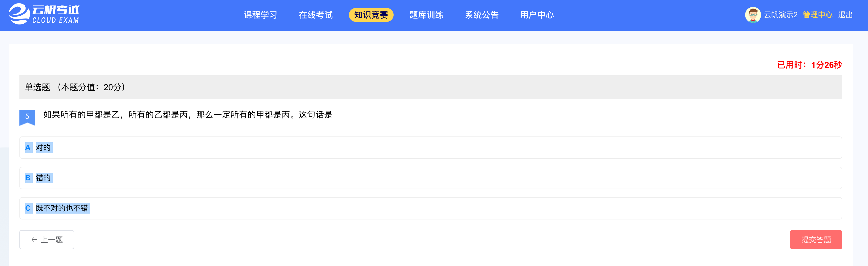Click the left arrow in 上一题 button
The height and width of the screenshot is (266, 868).
click(34, 240)
